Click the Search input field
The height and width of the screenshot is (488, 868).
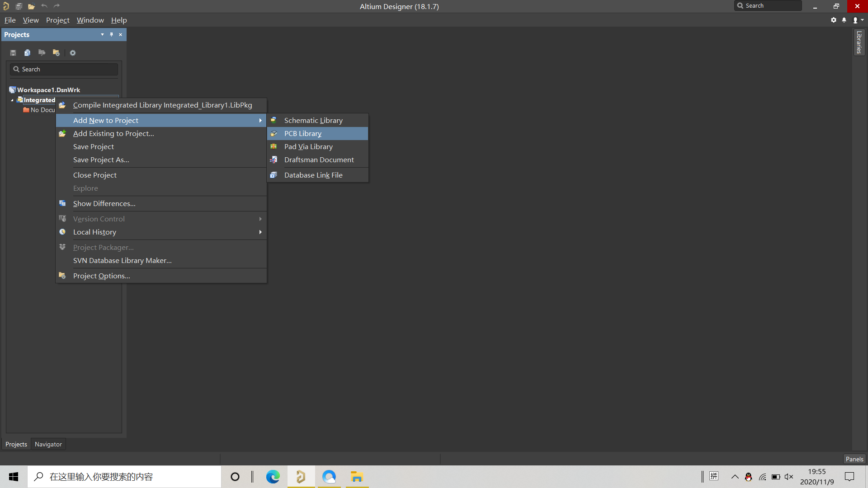click(x=65, y=69)
